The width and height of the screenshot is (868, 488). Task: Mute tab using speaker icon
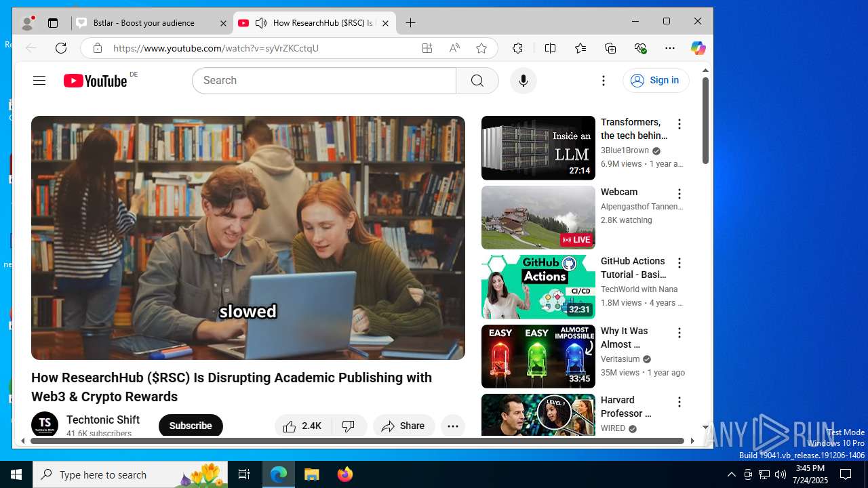point(261,23)
